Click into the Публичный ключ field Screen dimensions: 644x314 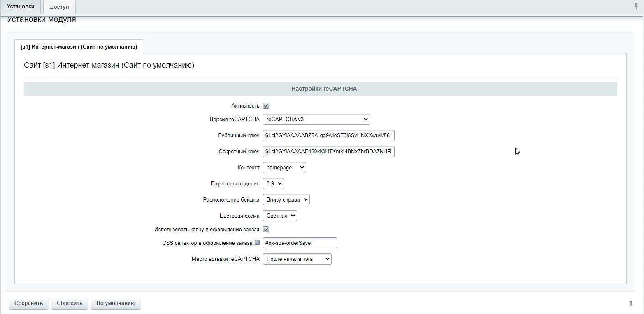328,136
